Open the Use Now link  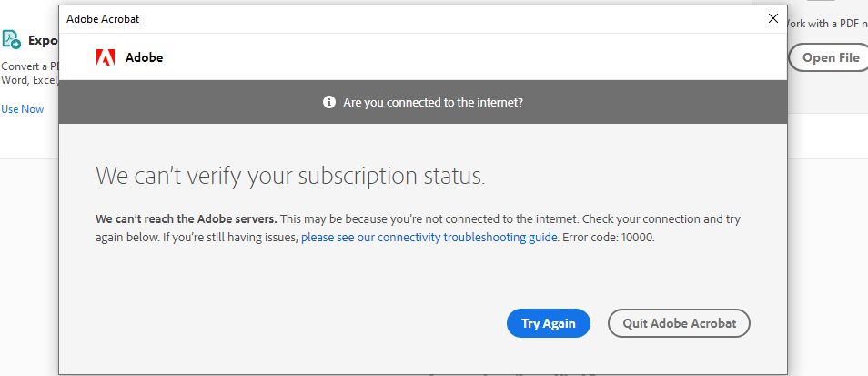click(23, 109)
